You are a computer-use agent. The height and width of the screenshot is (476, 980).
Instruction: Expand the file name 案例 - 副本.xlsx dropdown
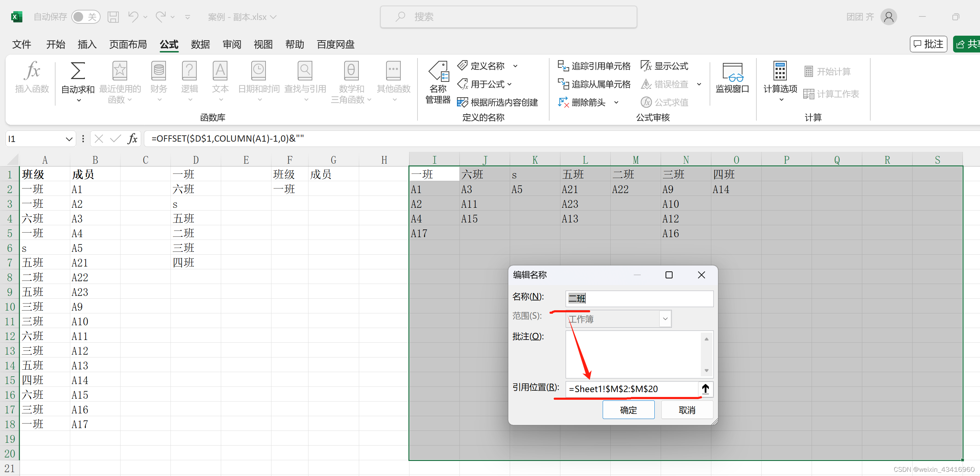pos(273,17)
